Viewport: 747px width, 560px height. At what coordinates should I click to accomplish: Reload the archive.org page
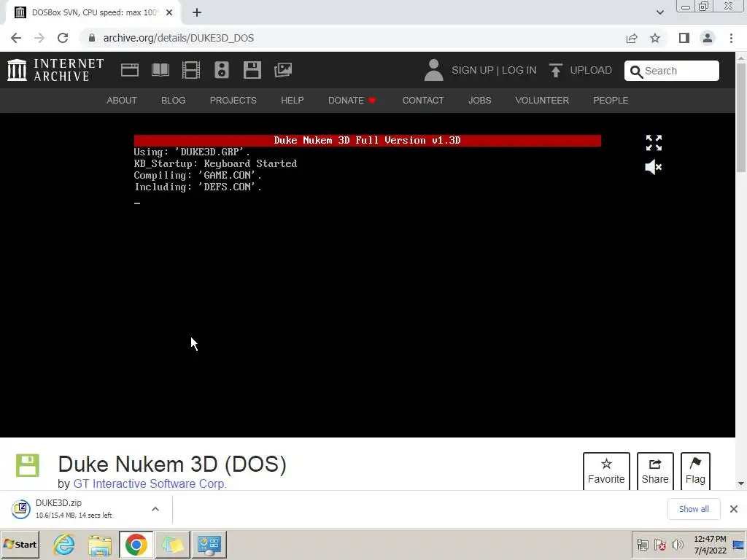[x=63, y=38]
